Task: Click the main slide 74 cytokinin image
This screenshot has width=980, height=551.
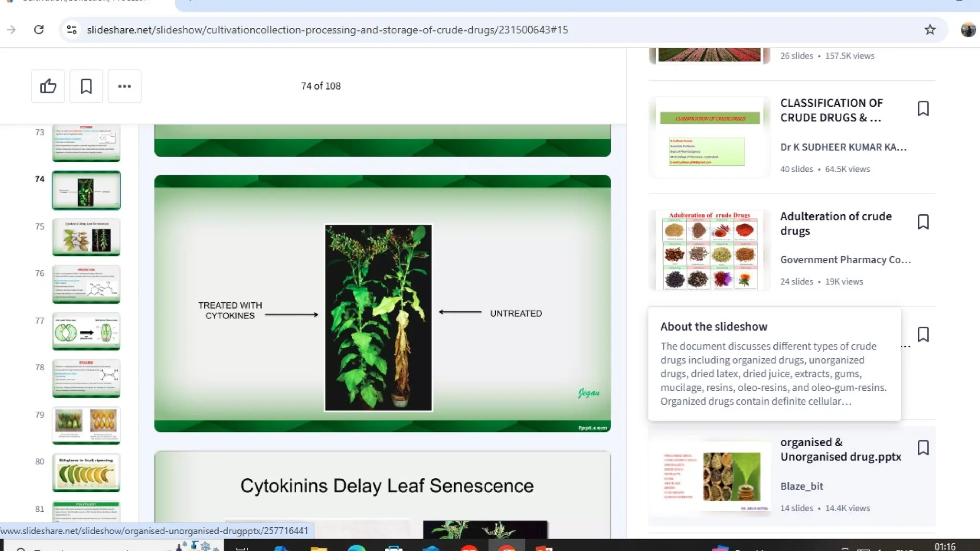Action: pos(379,318)
